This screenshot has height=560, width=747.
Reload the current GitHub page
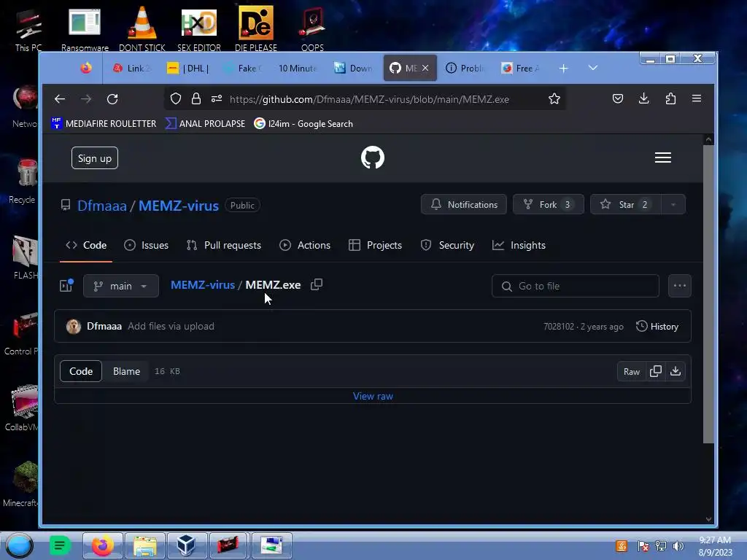pyautogui.click(x=112, y=99)
